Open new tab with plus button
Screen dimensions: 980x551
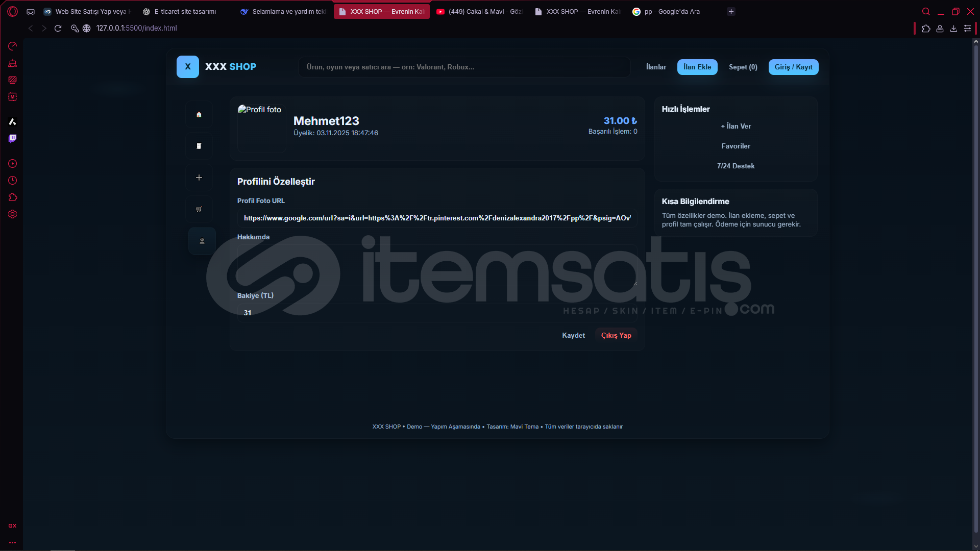pyautogui.click(x=731, y=11)
